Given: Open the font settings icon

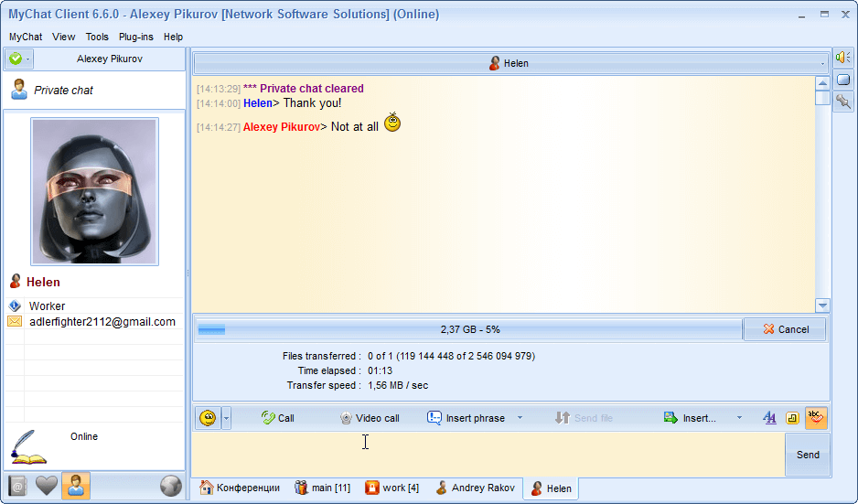Looking at the screenshot, I should [x=769, y=418].
